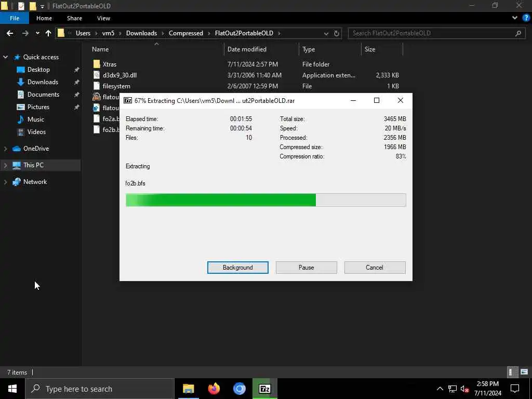Open the notification action center
532x399 pixels.
pos(515,389)
